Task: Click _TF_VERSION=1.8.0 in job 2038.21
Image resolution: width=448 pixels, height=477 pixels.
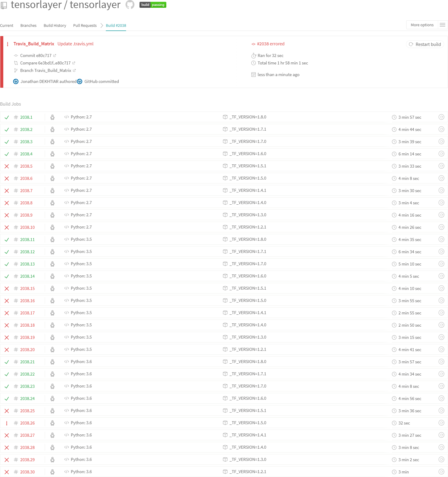Action: click(248, 362)
